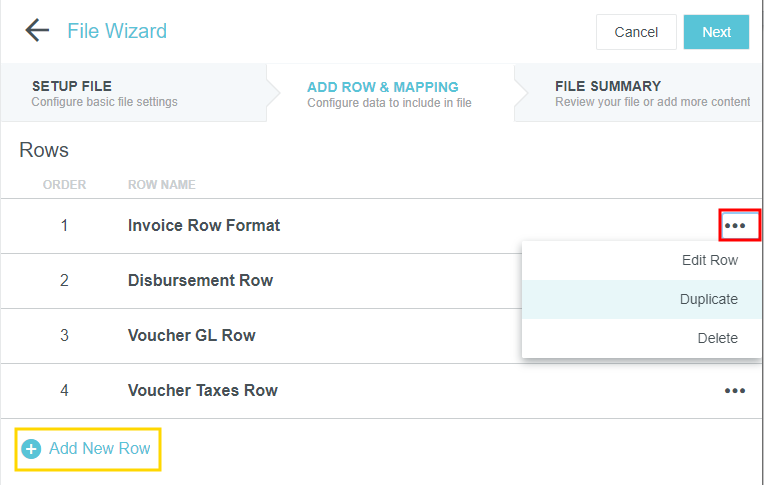Image resolution: width=764 pixels, height=485 pixels.
Task: Select the Invoice Row Format row name
Action: (204, 226)
